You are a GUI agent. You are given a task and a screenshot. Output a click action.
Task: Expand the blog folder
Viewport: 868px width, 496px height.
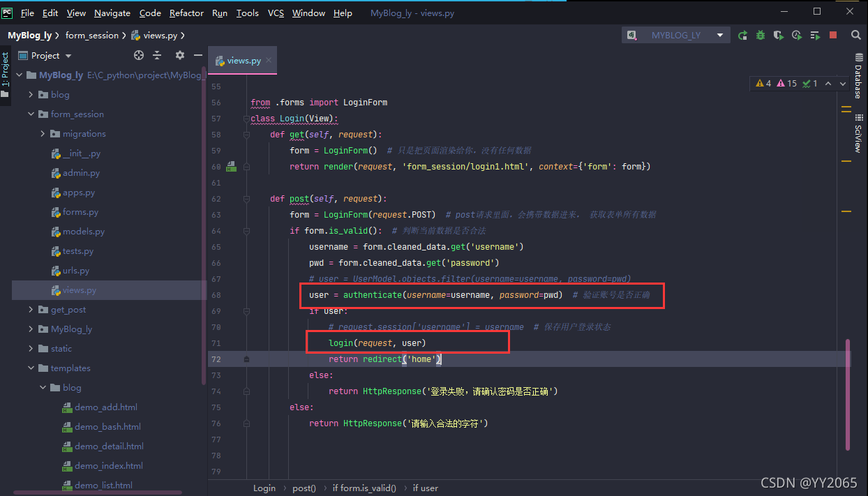(x=31, y=94)
